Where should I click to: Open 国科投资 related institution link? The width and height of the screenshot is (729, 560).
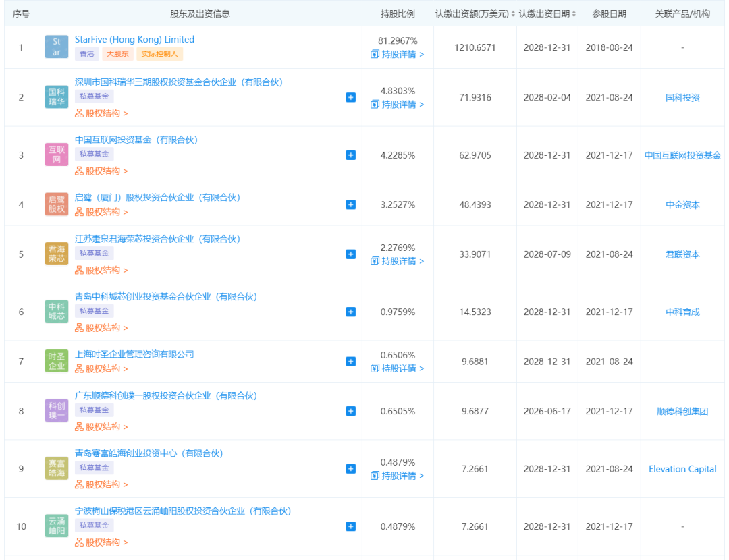[682, 98]
